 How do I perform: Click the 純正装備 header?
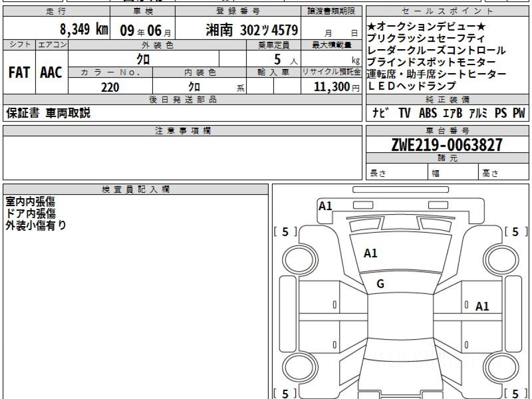[447, 100]
